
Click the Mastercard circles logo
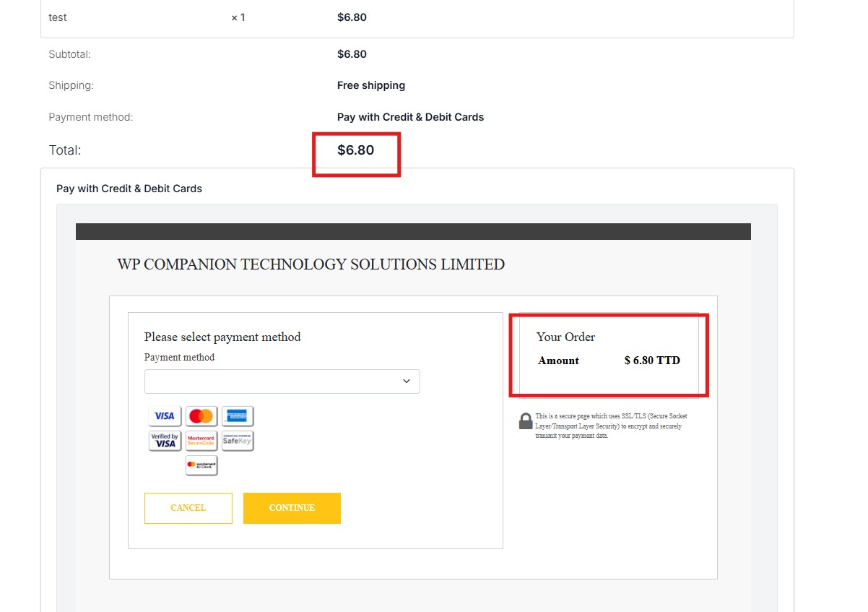coord(201,416)
